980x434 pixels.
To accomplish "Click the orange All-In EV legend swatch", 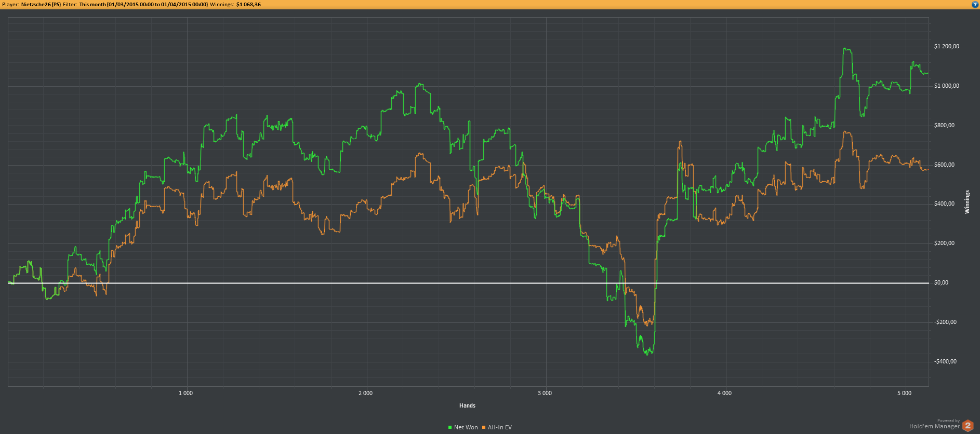I will pos(484,427).
